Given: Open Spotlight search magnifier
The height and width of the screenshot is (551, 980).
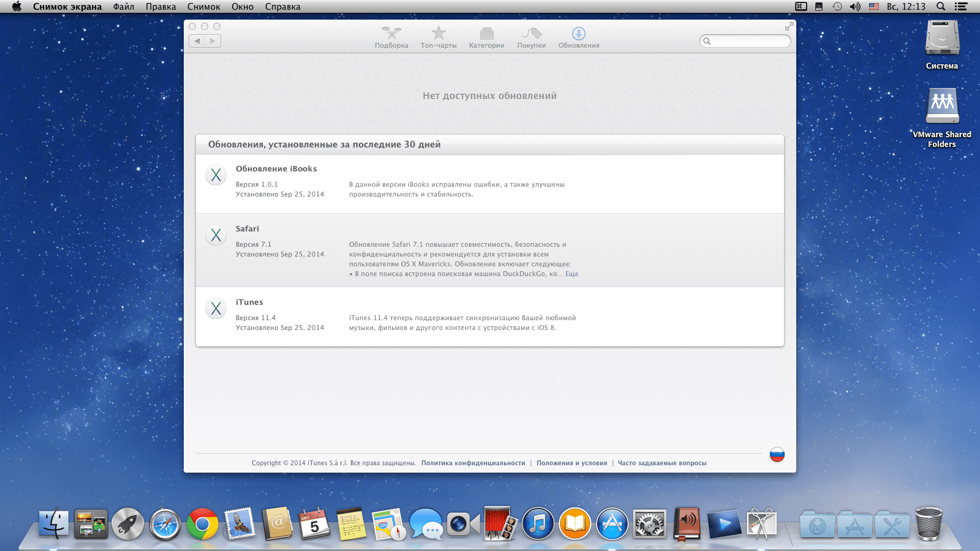Looking at the screenshot, I should coord(941,7).
